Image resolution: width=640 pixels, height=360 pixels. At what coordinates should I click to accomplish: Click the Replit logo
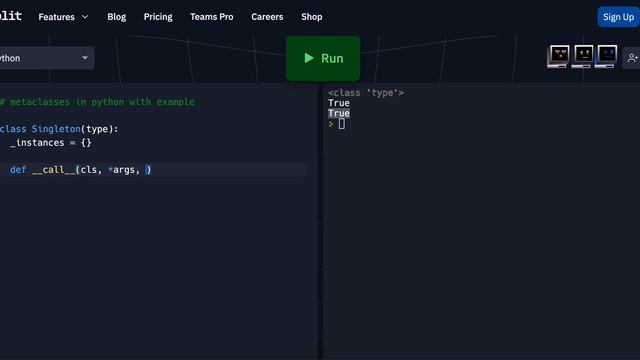(10, 16)
